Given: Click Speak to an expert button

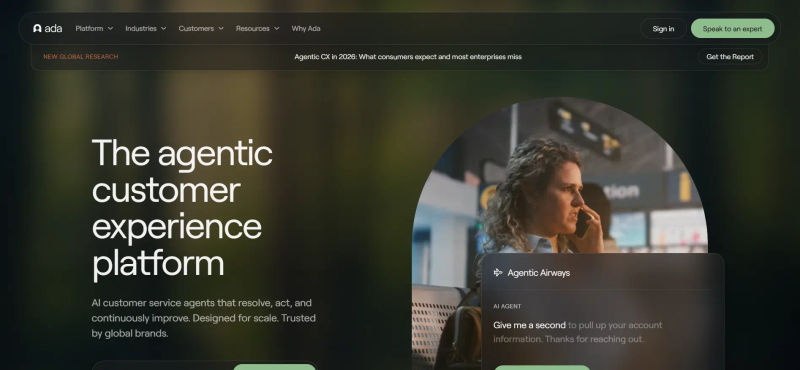Looking at the screenshot, I should tap(732, 29).
